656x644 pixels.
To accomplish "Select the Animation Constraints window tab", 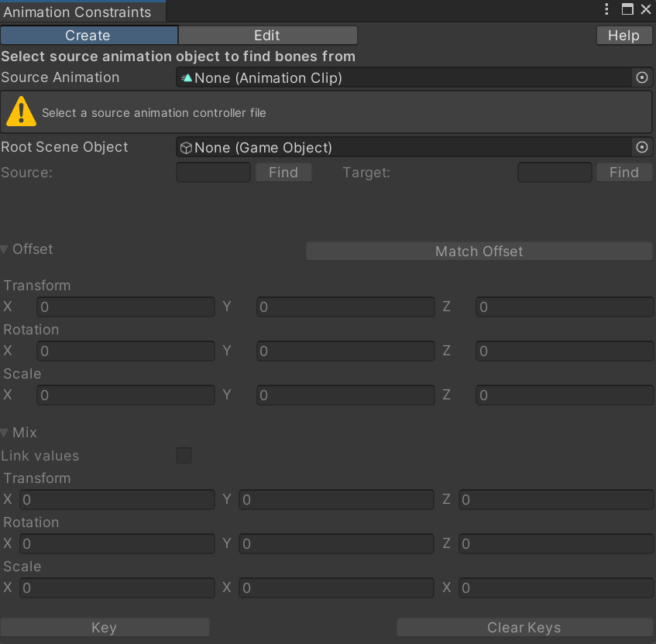I will coord(83,12).
